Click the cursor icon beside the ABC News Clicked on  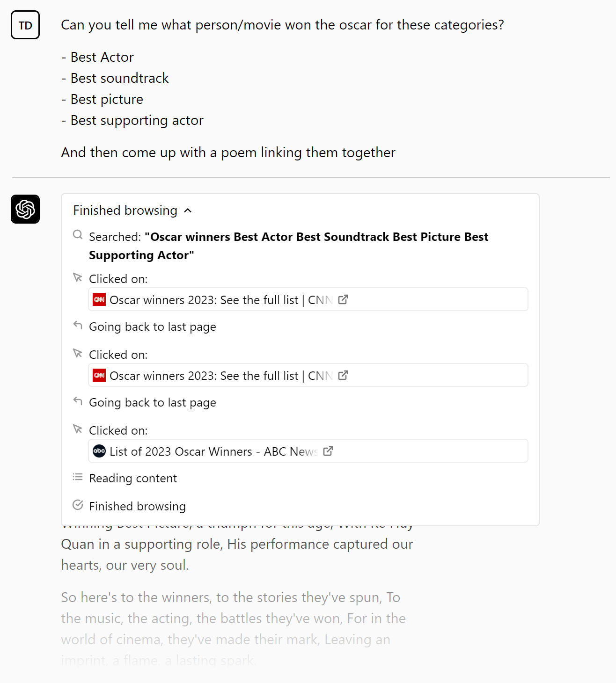(x=78, y=428)
